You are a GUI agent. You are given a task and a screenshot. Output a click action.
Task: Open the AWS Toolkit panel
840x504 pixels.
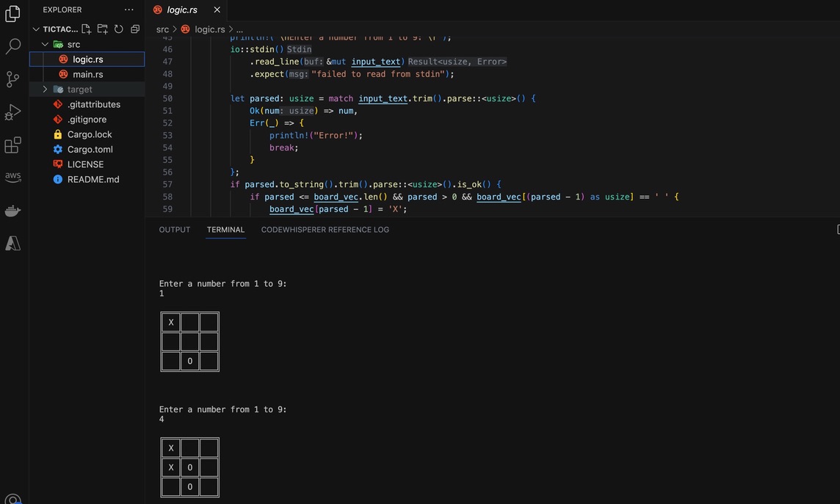click(12, 177)
